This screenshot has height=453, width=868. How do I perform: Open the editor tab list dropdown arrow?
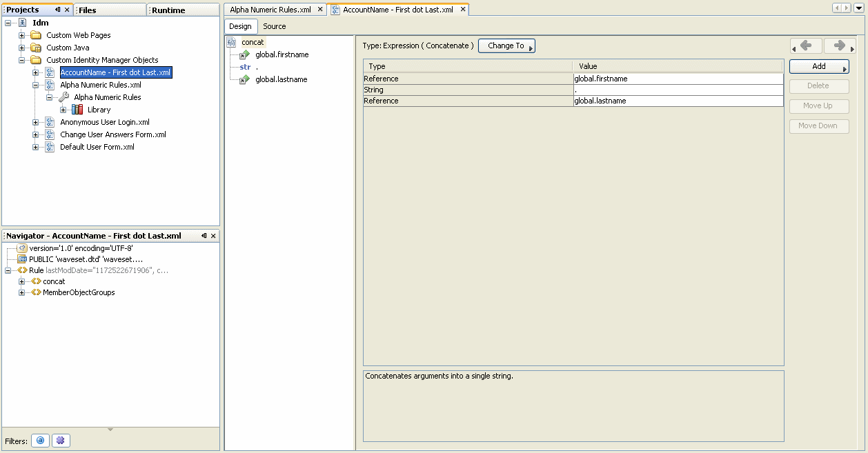click(859, 8)
